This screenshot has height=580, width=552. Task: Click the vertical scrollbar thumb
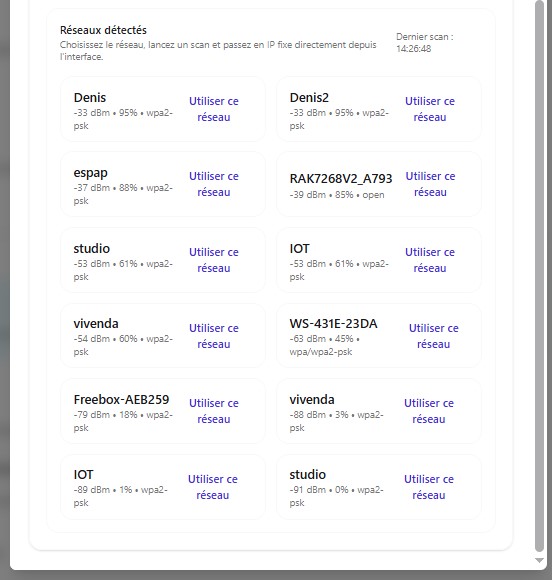tap(539, 276)
